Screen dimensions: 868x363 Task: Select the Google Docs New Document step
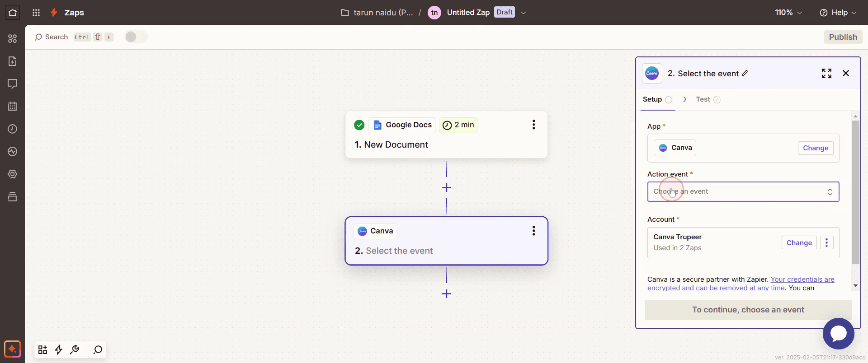[x=446, y=135]
